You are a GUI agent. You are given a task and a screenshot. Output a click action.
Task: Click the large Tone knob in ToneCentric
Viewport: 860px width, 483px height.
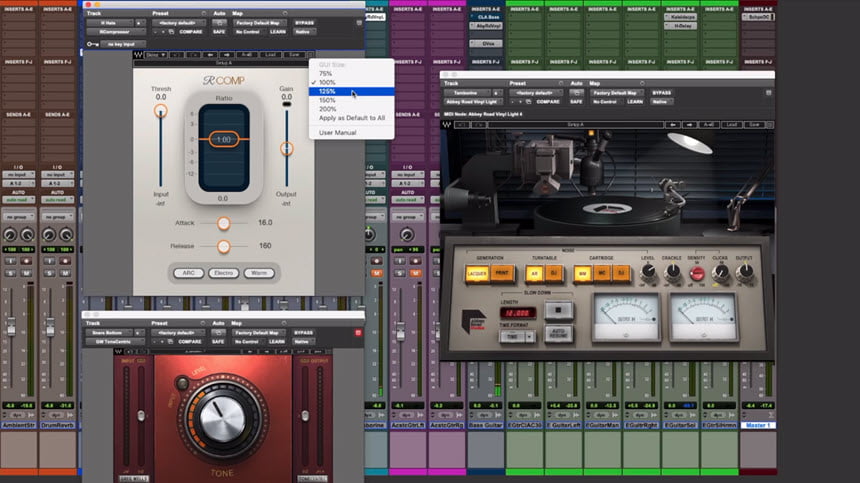pos(222,419)
